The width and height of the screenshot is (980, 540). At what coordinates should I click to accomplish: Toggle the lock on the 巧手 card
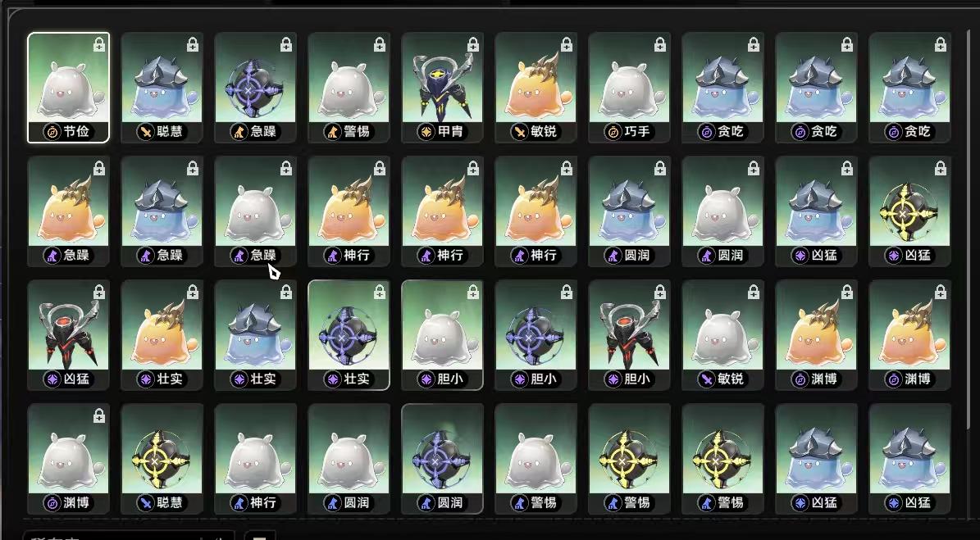coord(660,45)
